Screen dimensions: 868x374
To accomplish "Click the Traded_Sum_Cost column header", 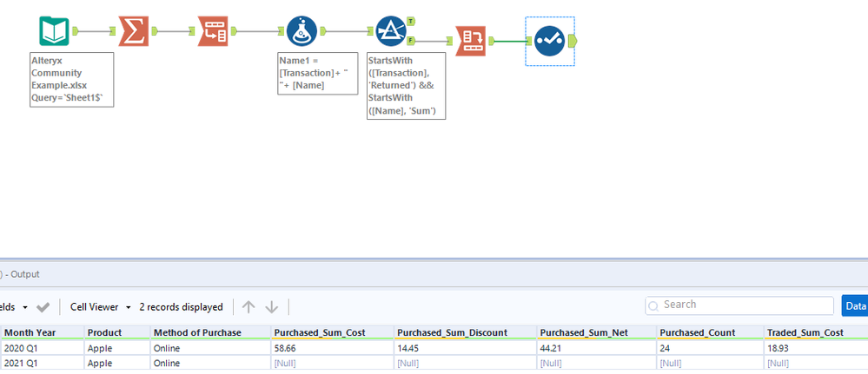I will click(815, 332).
